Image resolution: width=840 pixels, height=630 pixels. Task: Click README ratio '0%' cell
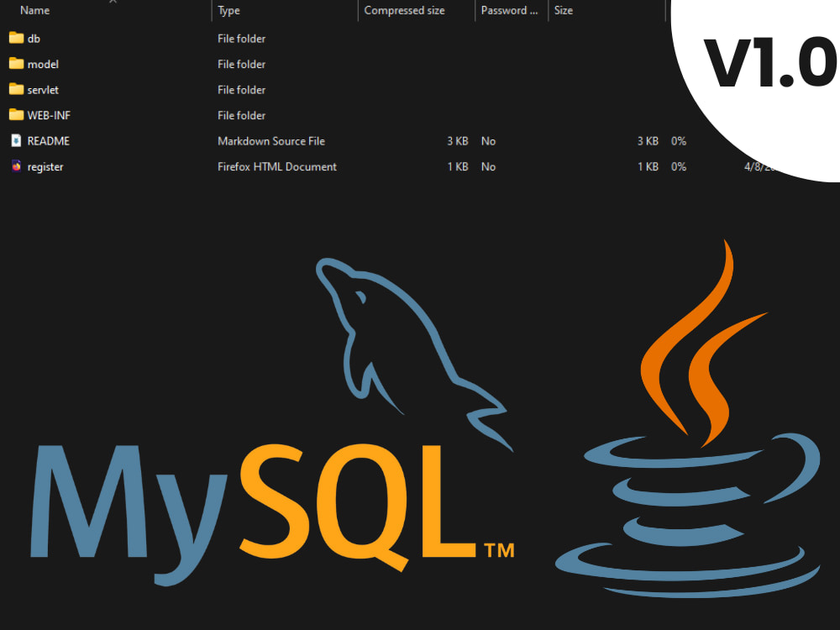tap(679, 141)
